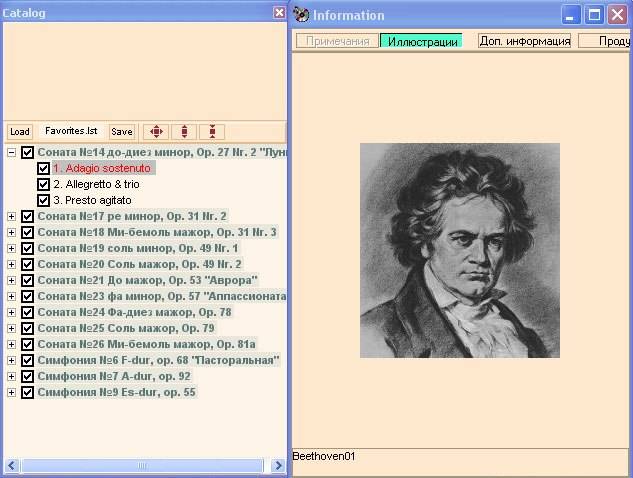This screenshot has height=478, width=633.
Task: Uncheck Соната №19 соль минор checkbox
Action: (x=27, y=248)
